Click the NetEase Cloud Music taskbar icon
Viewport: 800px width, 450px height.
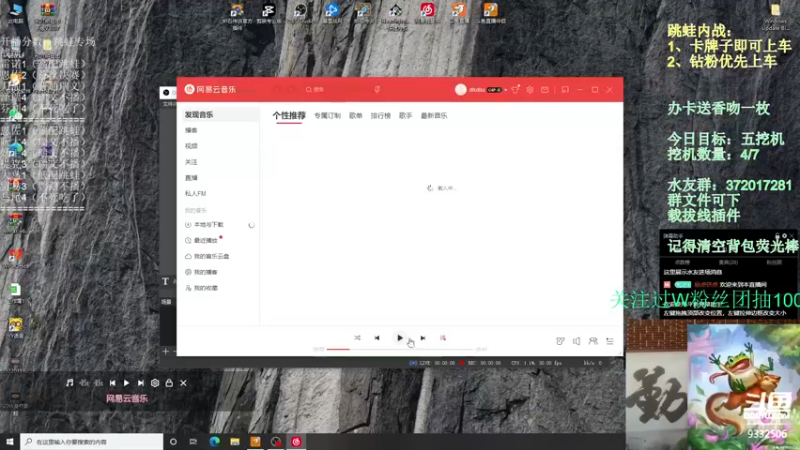296,441
